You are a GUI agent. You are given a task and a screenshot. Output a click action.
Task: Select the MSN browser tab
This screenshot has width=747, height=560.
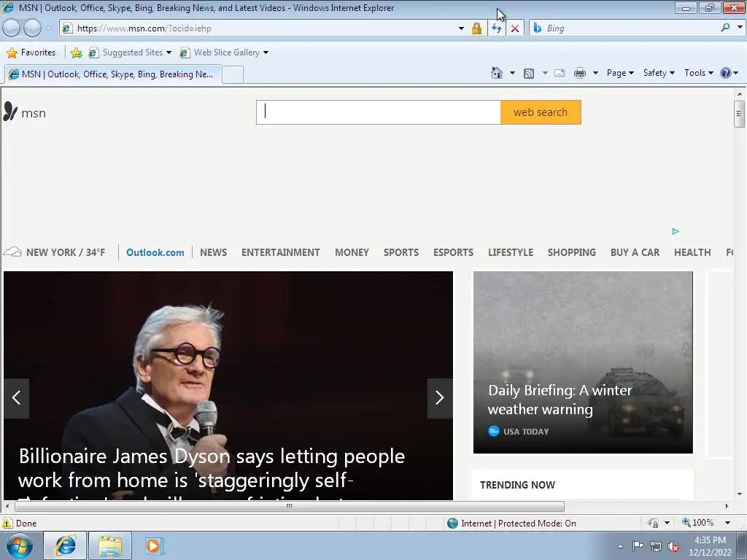pos(113,74)
